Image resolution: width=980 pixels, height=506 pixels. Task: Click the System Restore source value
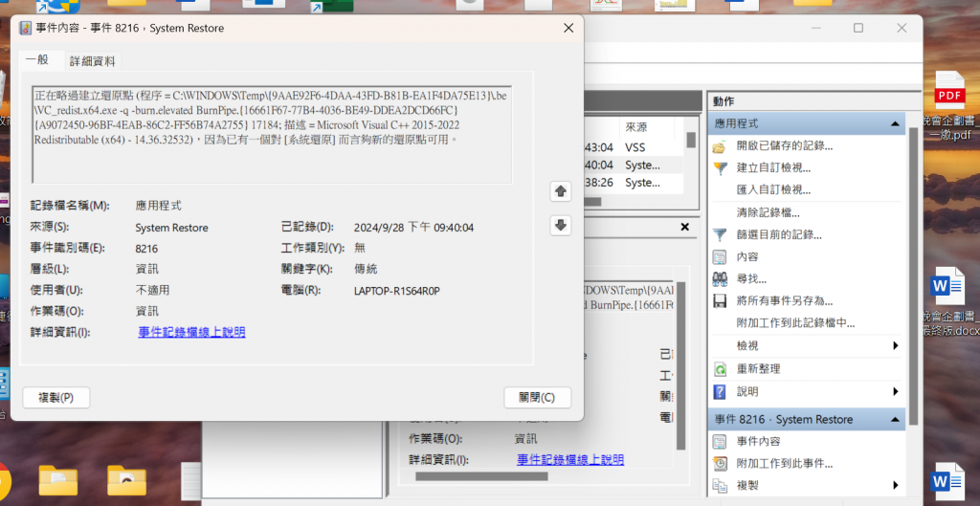tap(172, 228)
